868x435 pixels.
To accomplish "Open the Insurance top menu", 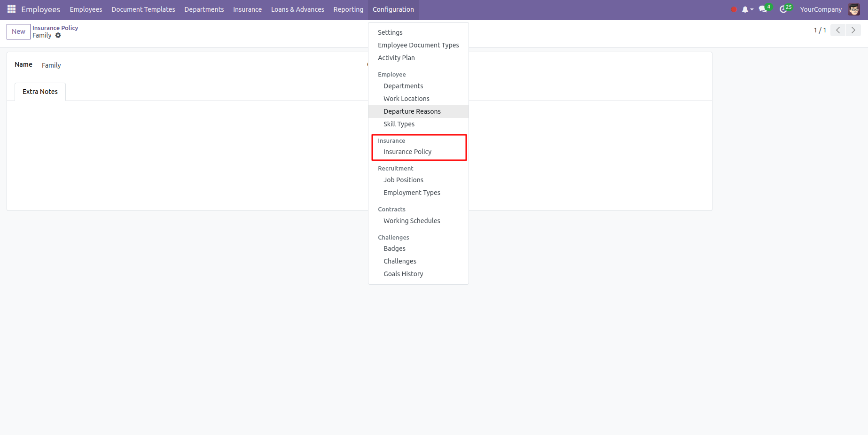I will (x=248, y=9).
